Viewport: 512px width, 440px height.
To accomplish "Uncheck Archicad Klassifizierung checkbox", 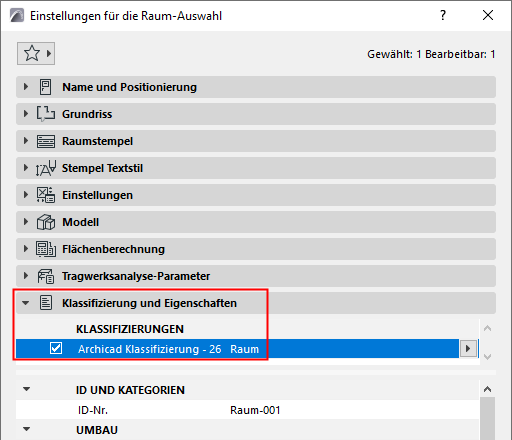I will (x=56, y=348).
